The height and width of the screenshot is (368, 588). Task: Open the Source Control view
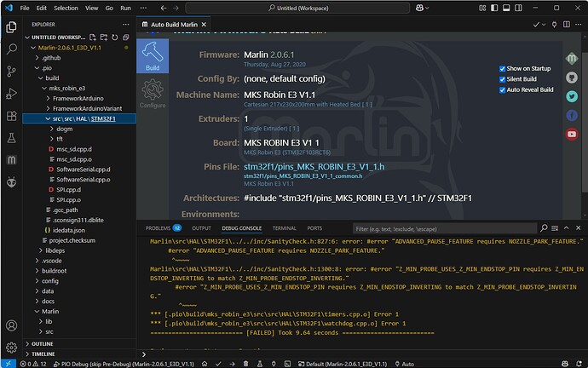click(11, 72)
